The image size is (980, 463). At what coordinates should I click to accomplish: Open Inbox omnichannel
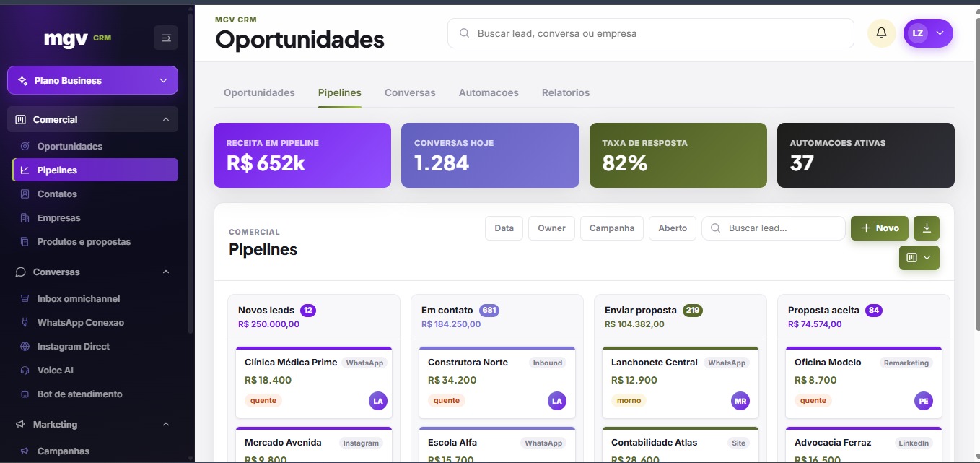(95, 298)
